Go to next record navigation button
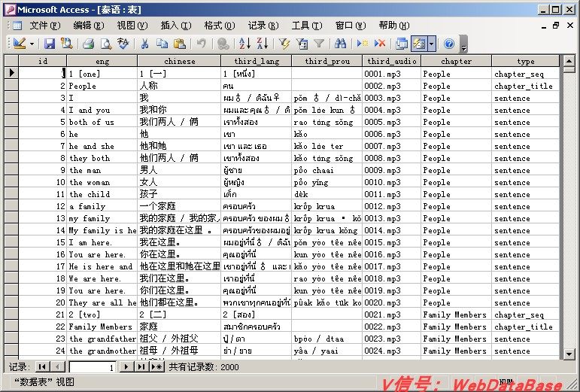 tap(126, 367)
